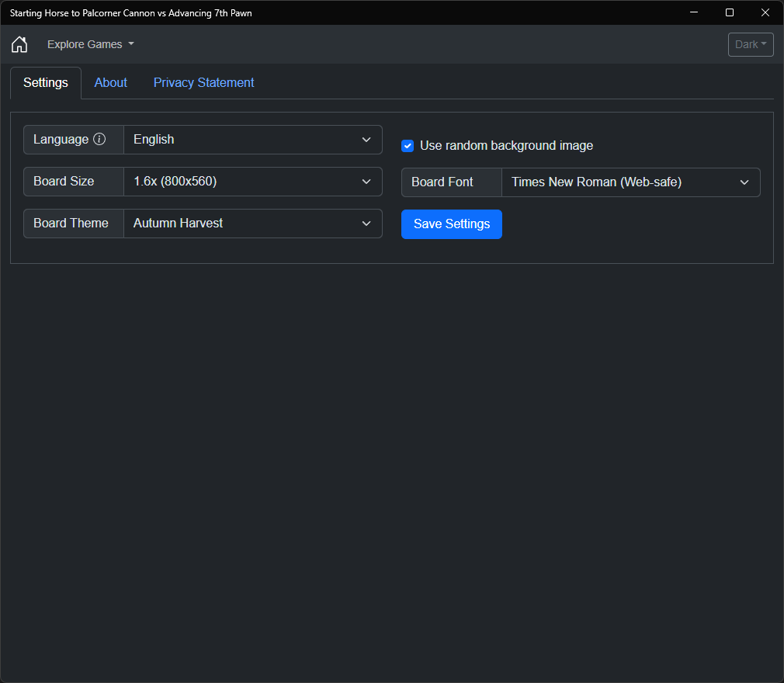Expand the Board Size dropdown
784x683 pixels.
[252, 182]
